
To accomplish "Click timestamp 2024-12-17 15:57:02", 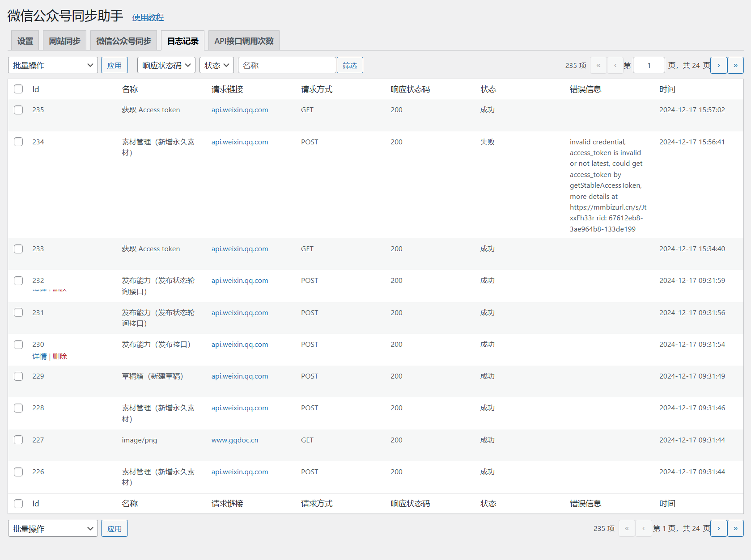I will pos(692,110).
